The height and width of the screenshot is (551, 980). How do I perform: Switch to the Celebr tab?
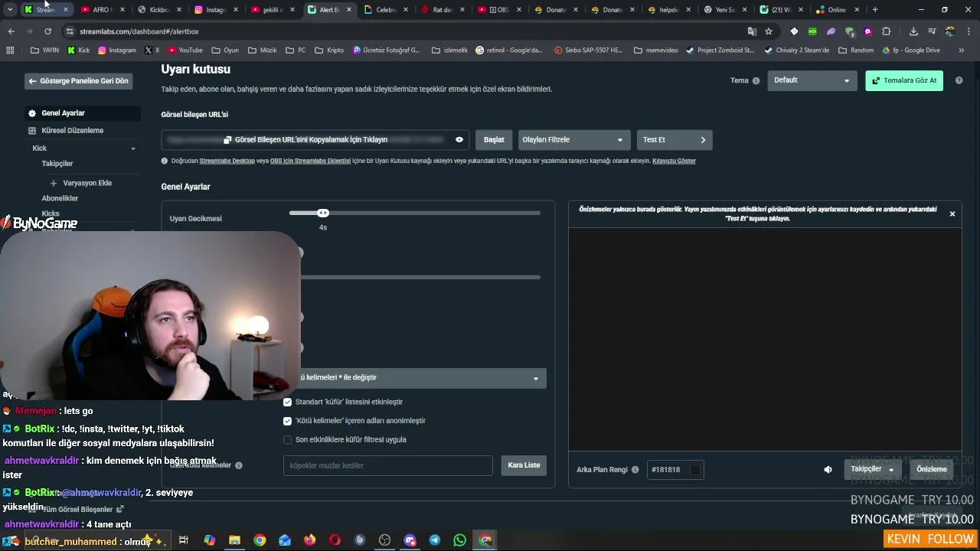(385, 10)
